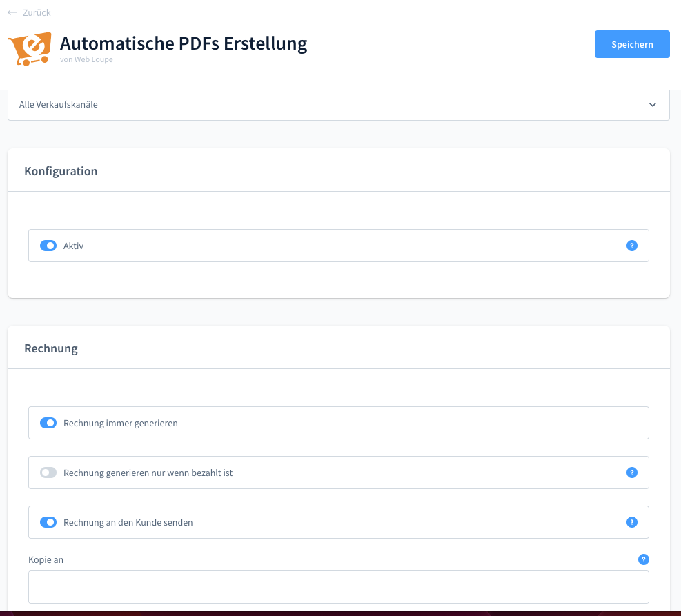Open the help icon in the Aktiv row
681x616 pixels.
coord(632,246)
